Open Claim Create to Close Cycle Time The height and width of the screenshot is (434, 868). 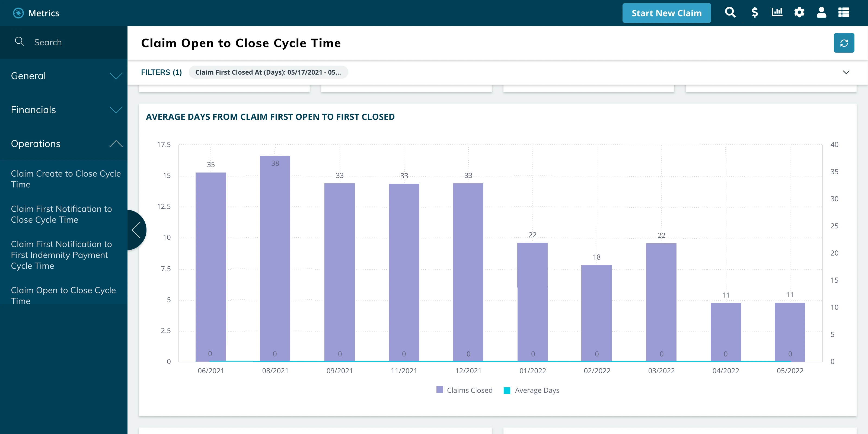pos(65,179)
